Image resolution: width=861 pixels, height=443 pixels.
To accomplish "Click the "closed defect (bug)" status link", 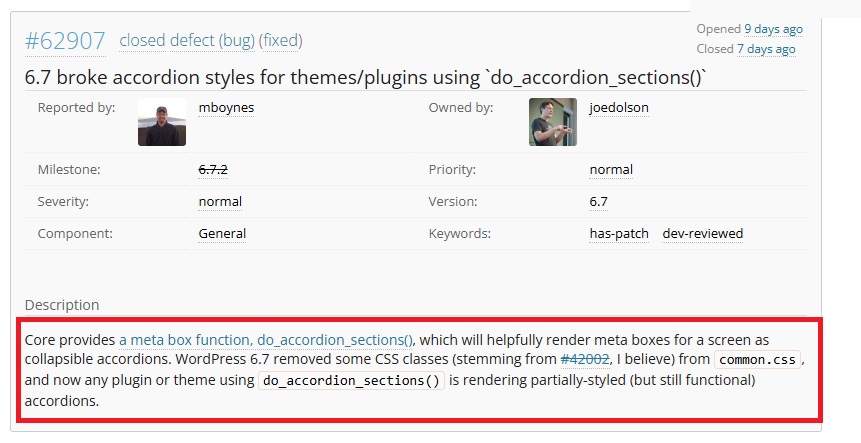I will click(186, 41).
